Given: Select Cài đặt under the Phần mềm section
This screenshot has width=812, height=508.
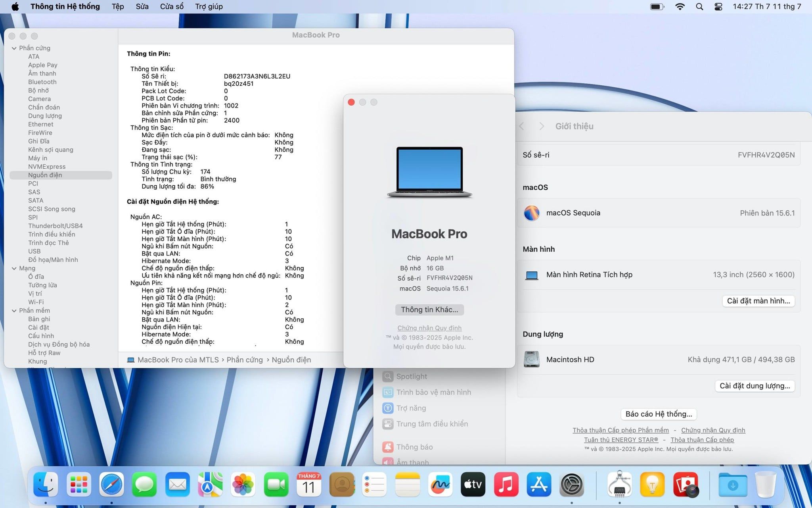Looking at the screenshot, I should coord(38,327).
